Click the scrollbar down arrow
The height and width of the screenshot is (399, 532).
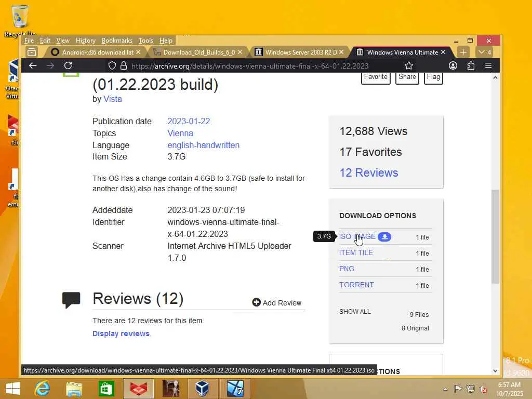coord(495,371)
